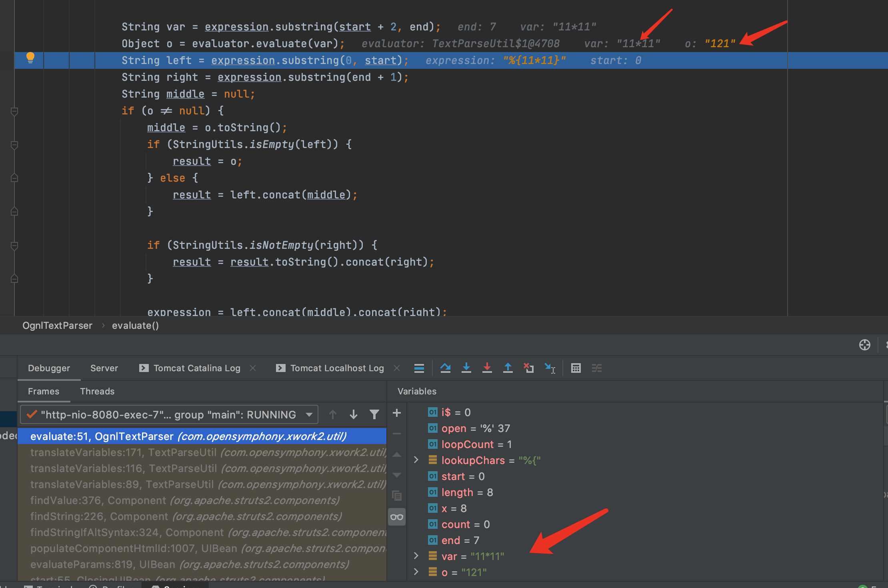
Task: Click the Show Execution Point icon
Action: point(419,368)
